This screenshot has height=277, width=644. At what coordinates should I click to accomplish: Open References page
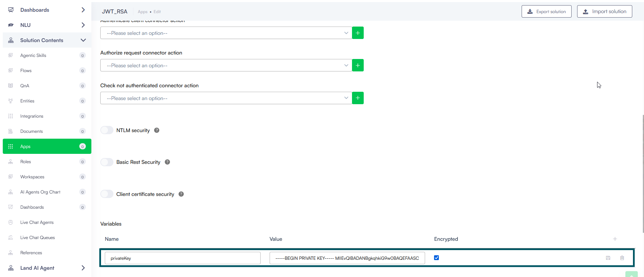click(47, 253)
